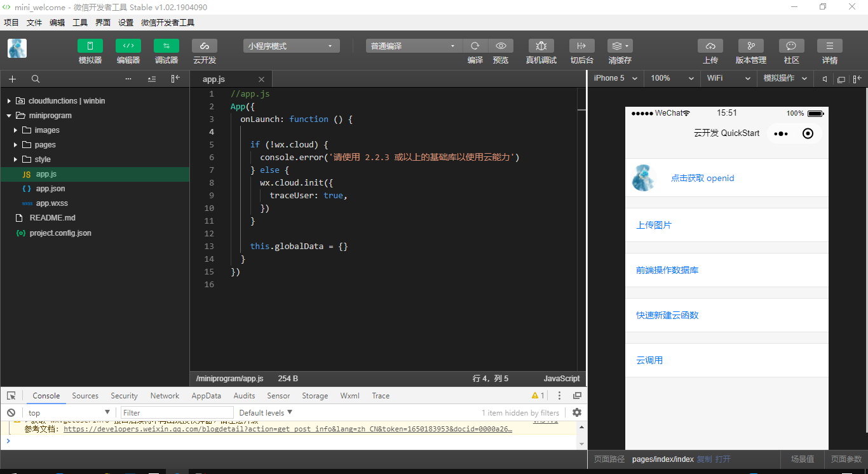Open the 项目 menu
Screen dimensions: 868x474
[x=11, y=23]
